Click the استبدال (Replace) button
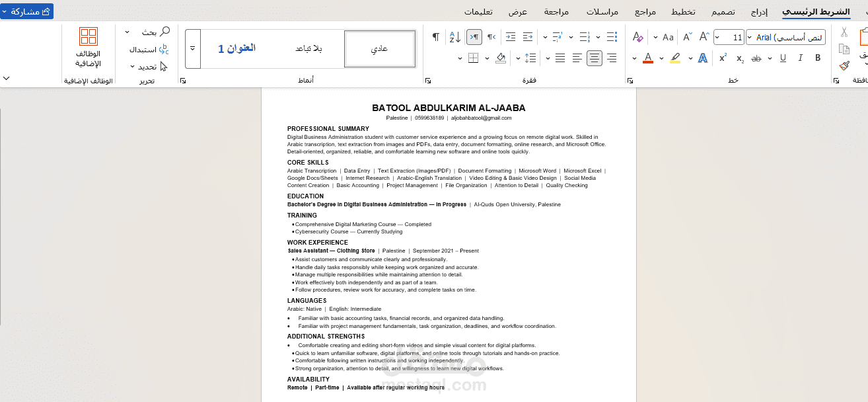The height and width of the screenshot is (402, 868). click(x=149, y=50)
